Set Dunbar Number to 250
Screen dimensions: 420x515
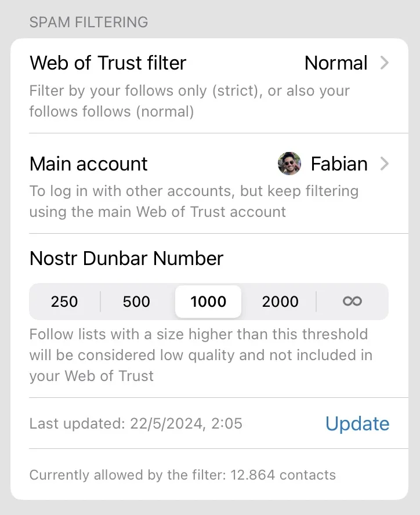click(64, 302)
